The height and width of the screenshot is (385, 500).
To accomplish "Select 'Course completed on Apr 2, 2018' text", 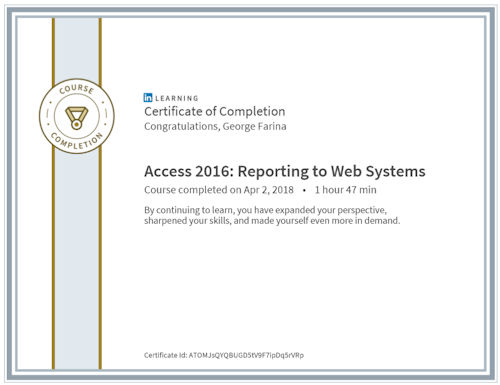I will 219,190.
